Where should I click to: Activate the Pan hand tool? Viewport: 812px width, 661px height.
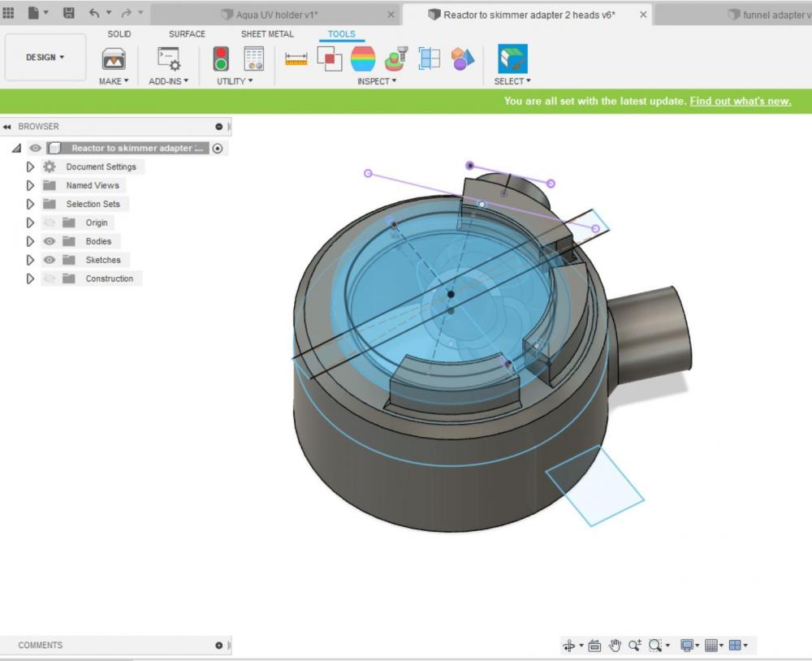615,646
